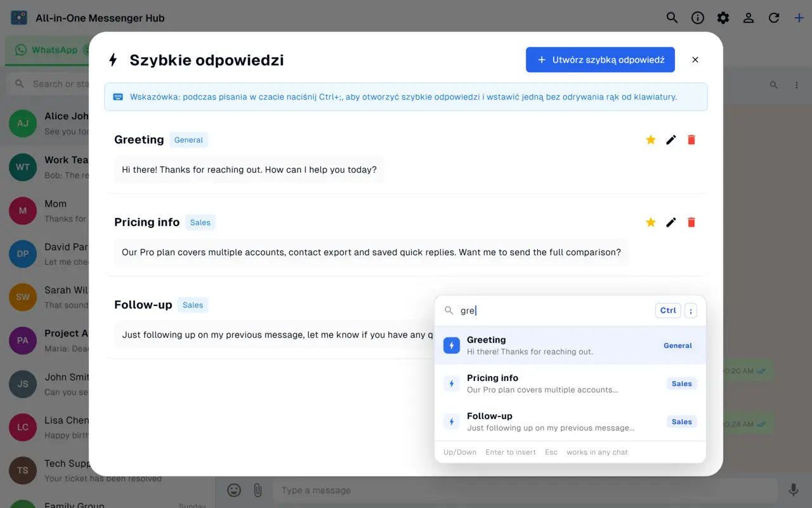Close the Szybkie odpowiedzi dialog
This screenshot has height=508, width=812.
(x=695, y=60)
